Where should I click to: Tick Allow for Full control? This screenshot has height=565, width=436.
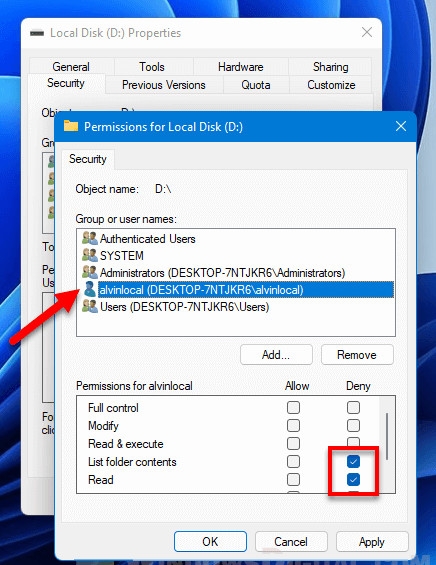(x=293, y=408)
